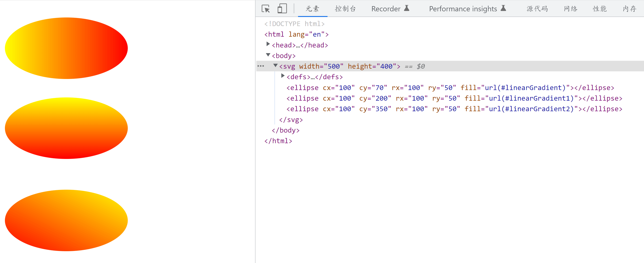This screenshot has width=644, height=263.
Task: Click the fill url(#linearGradient) attribute value
Action: tap(525, 88)
